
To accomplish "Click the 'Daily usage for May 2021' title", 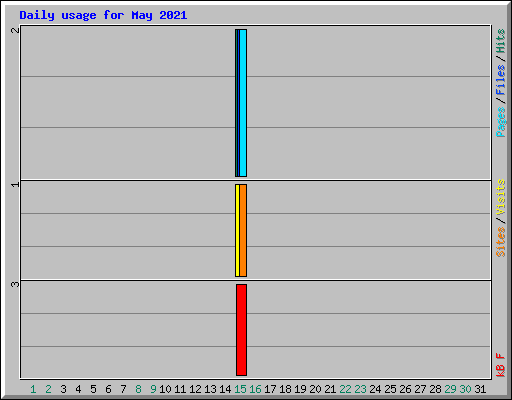I will click(x=103, y=15).
